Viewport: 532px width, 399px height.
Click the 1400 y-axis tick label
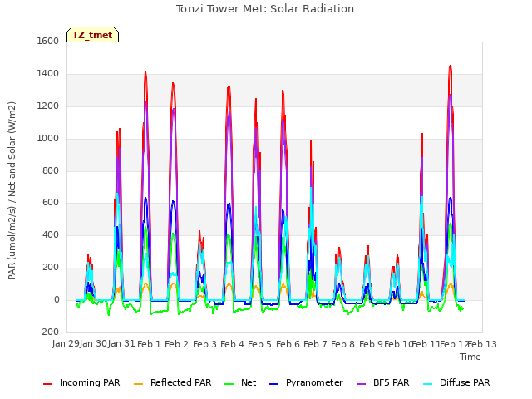coord(48,74)
